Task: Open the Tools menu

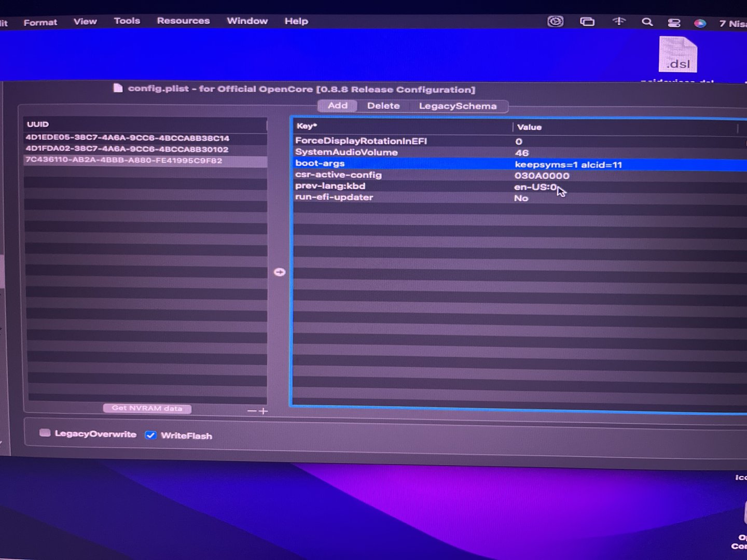Action: (x=127, y=21)
